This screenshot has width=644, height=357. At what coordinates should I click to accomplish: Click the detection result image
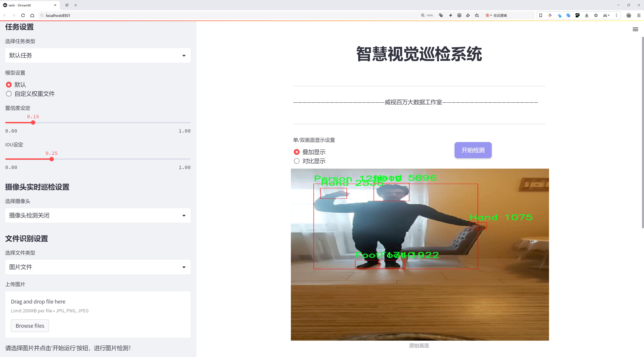pos(420,254)
